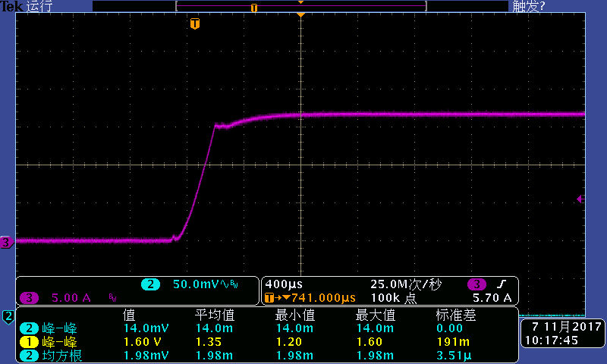
Task: Click the date and time display
Action: pos(564,334)
